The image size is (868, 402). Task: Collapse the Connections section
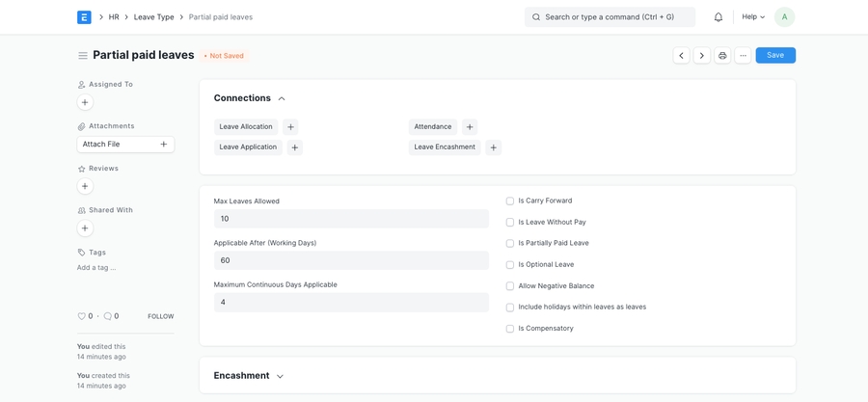coord(282,98)
